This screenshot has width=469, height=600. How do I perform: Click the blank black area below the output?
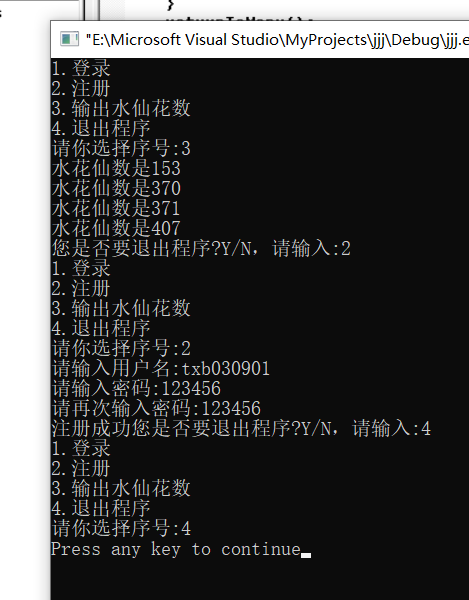(x=260, y=580)
